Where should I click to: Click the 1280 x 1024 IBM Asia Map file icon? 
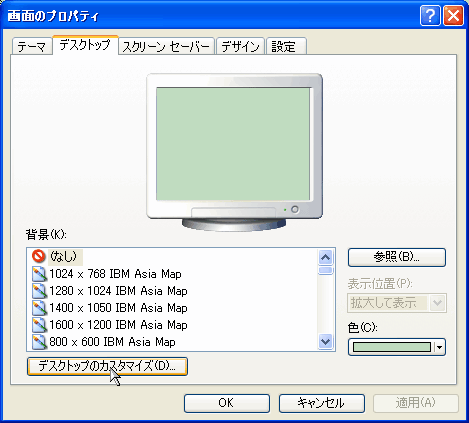pos(39,291)
